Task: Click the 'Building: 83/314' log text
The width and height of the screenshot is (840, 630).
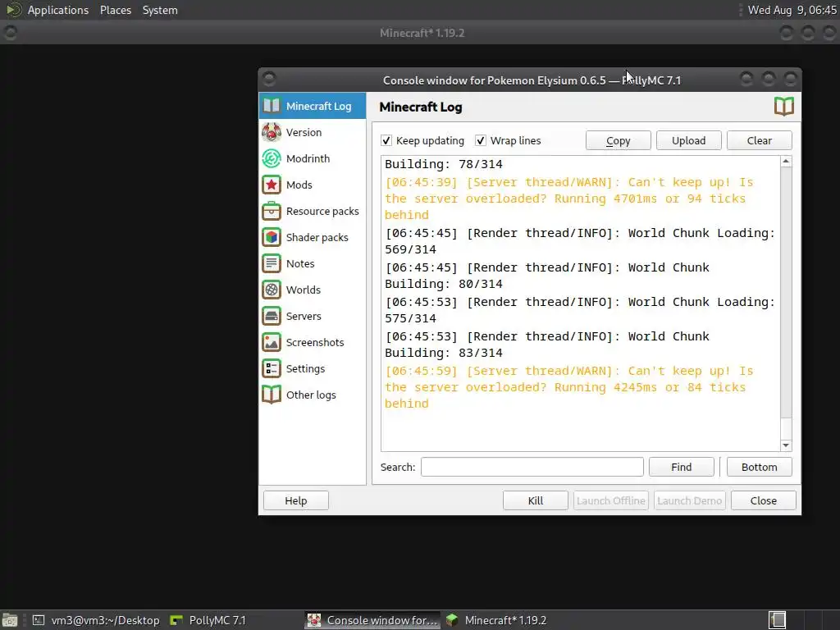Action: pyautogui.click(x=444, y=353)
